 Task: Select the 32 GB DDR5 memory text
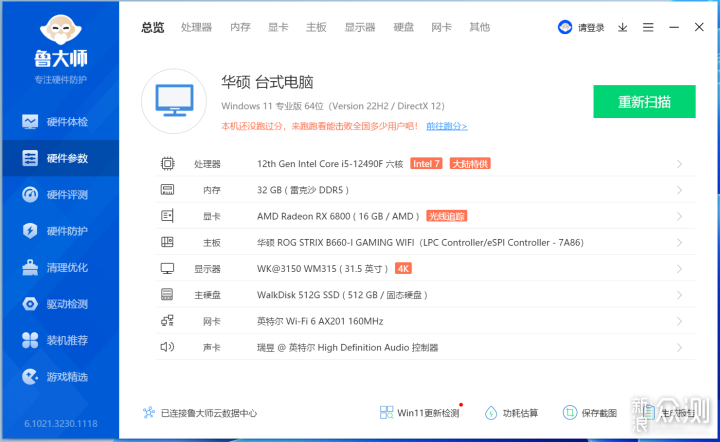coord(303,190)
